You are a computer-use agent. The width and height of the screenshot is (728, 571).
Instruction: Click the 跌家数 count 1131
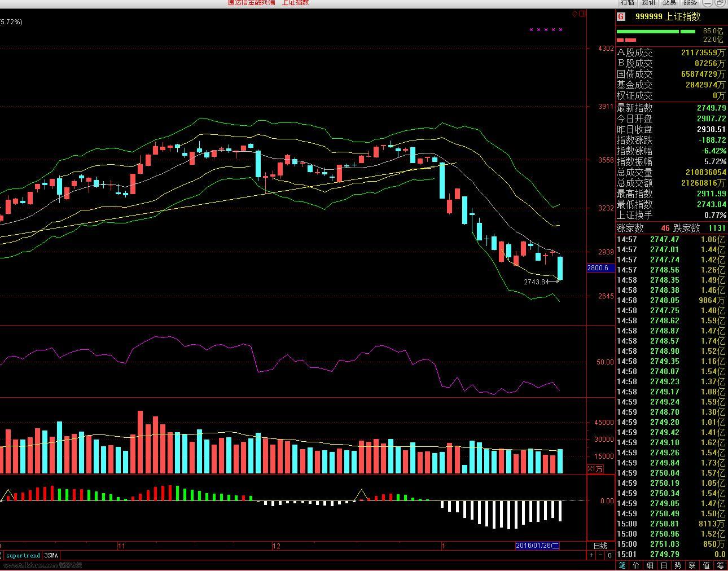click(x=717, y=228)
